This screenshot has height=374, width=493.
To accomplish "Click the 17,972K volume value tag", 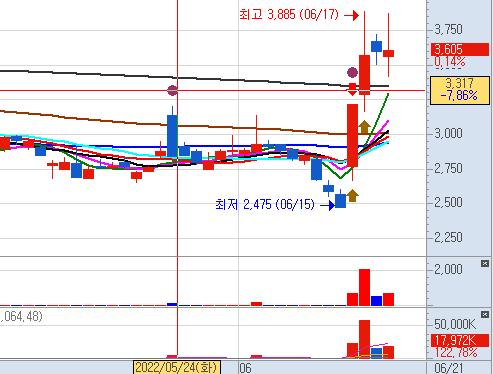I will [x=460, y=340].
